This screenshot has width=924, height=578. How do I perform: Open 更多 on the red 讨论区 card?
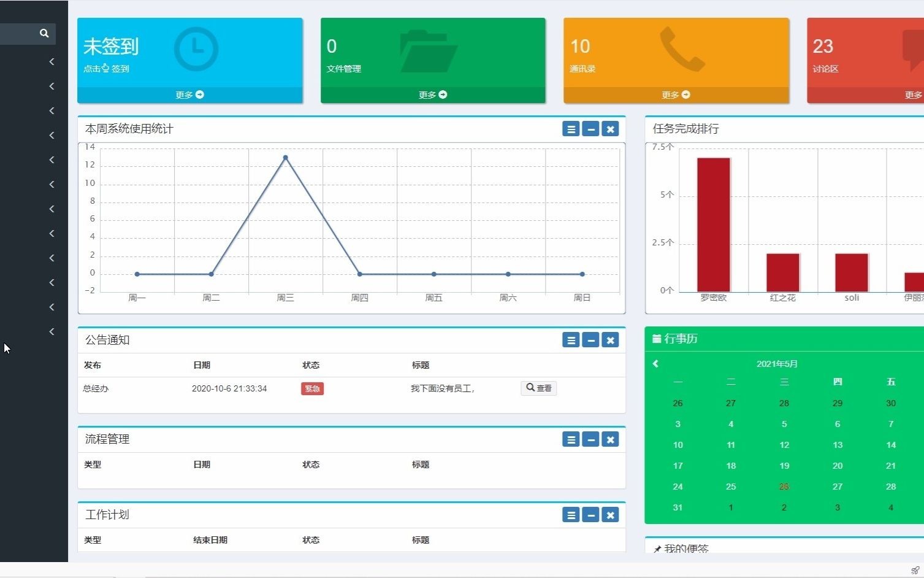pos(914,95)
